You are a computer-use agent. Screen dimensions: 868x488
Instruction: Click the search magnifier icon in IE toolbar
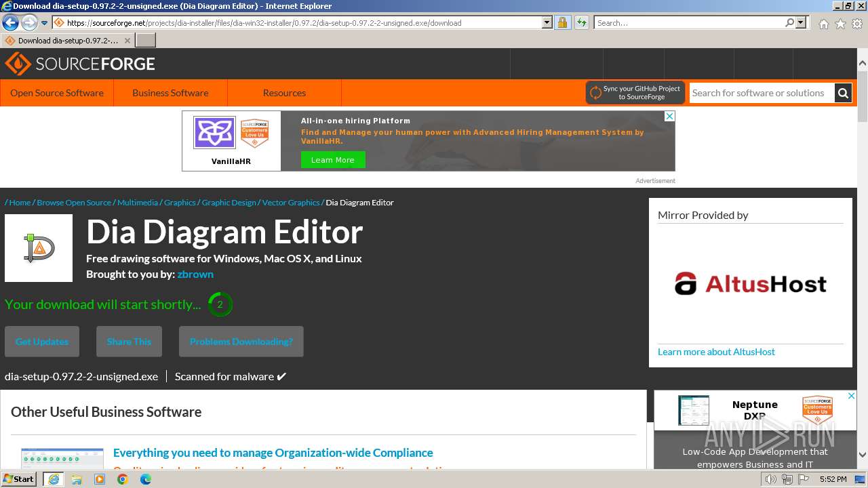click(789, 23)
